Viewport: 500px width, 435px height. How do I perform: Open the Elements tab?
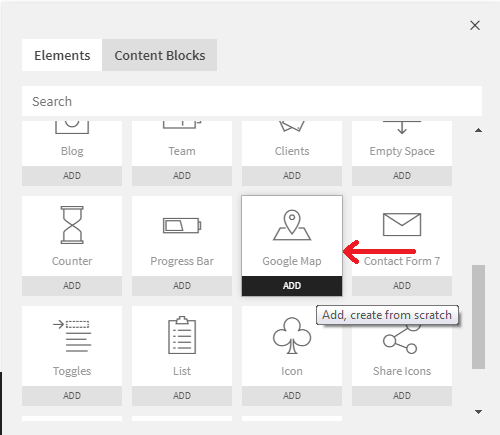[62, 55]
